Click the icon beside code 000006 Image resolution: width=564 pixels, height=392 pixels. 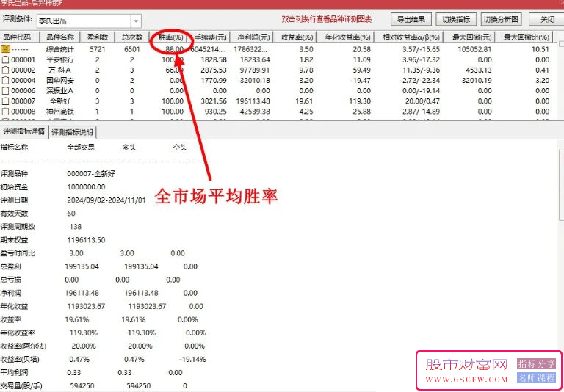coord(5,90)
